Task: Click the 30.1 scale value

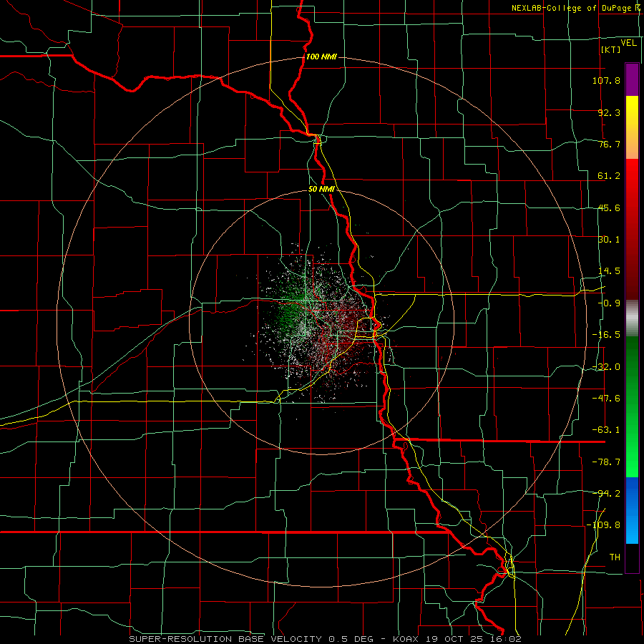Action: (609, 240)
